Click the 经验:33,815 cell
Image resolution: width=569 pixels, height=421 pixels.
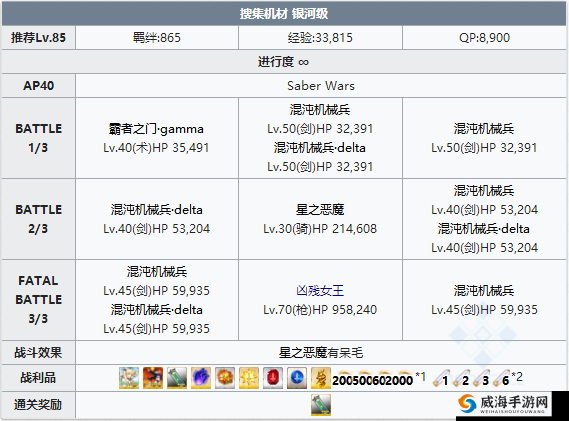click(320, 37)
